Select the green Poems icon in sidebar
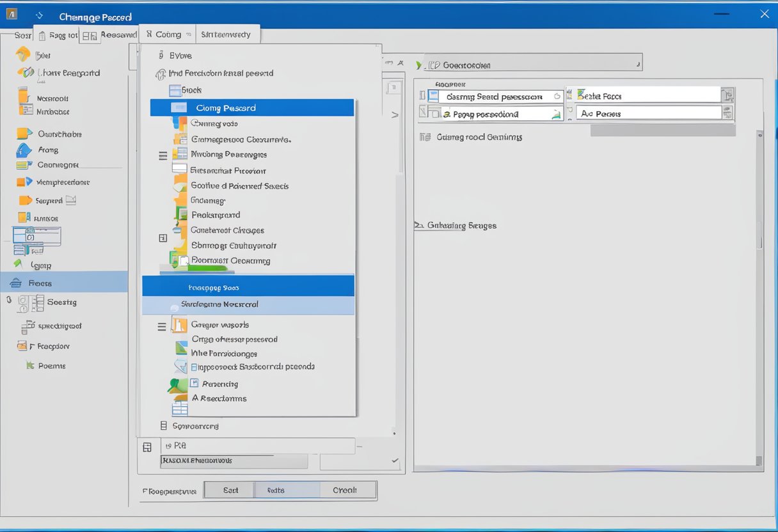The width and height of the screenshot is (778, 532). tap(29, 365)
